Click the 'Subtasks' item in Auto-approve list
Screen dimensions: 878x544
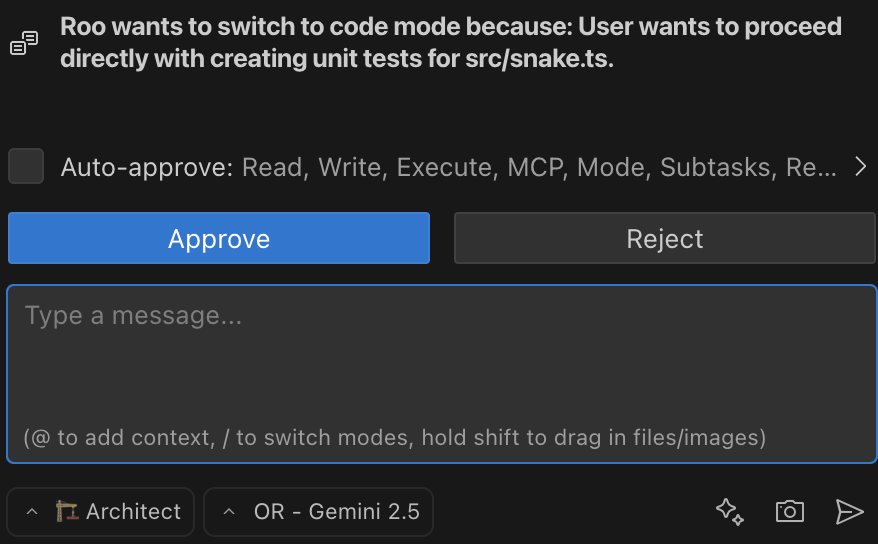coord(716,167)
